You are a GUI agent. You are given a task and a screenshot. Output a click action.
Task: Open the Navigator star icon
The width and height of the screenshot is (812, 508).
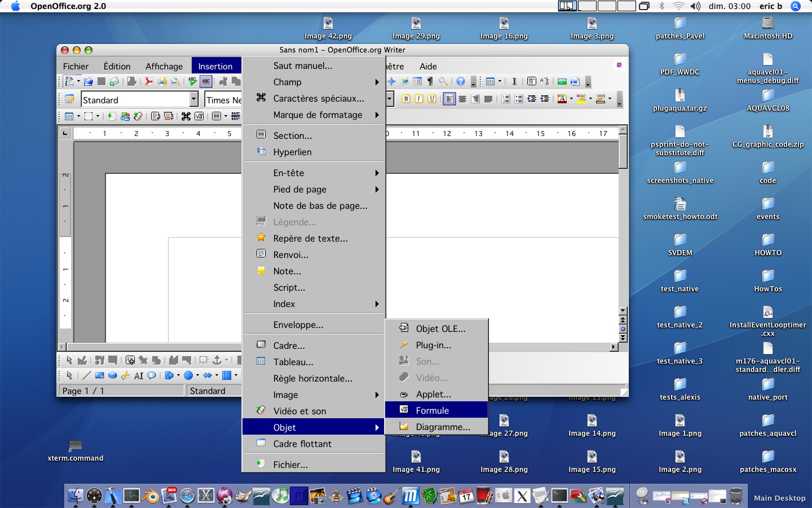391,81
